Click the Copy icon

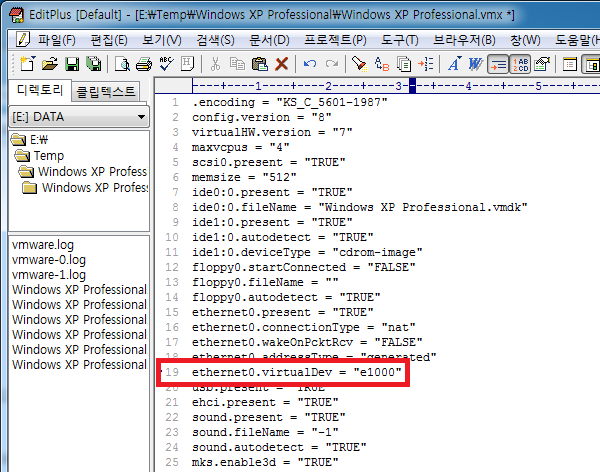pyautogui.click(x=237, y=64)
